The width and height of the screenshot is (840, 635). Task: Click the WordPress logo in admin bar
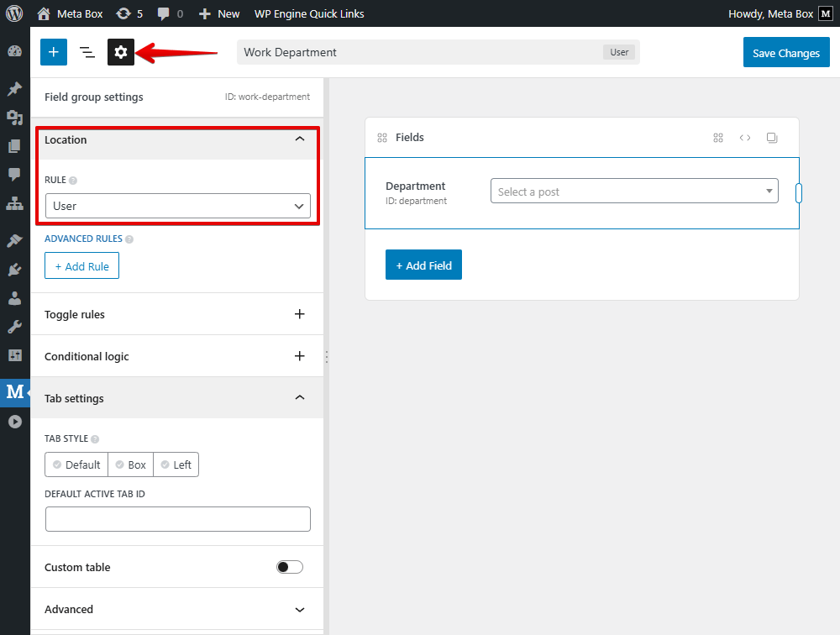(14, 13)
